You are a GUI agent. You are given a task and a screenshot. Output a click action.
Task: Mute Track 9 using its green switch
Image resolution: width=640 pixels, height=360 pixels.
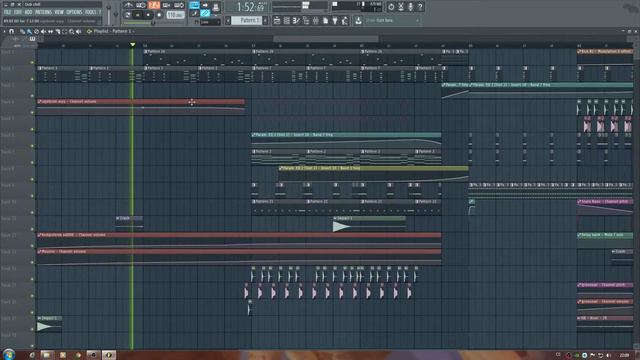(32, 196)
